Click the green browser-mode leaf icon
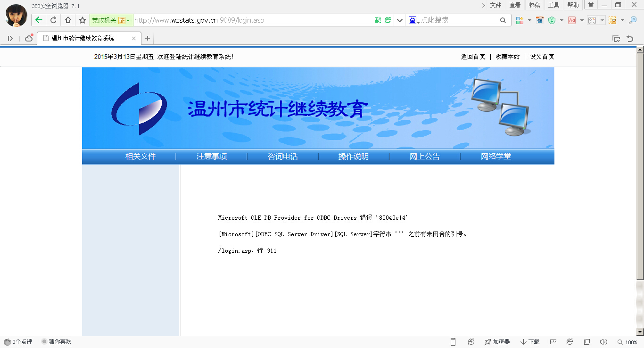The width and height of the screenshot is (644, 348). 388,20
